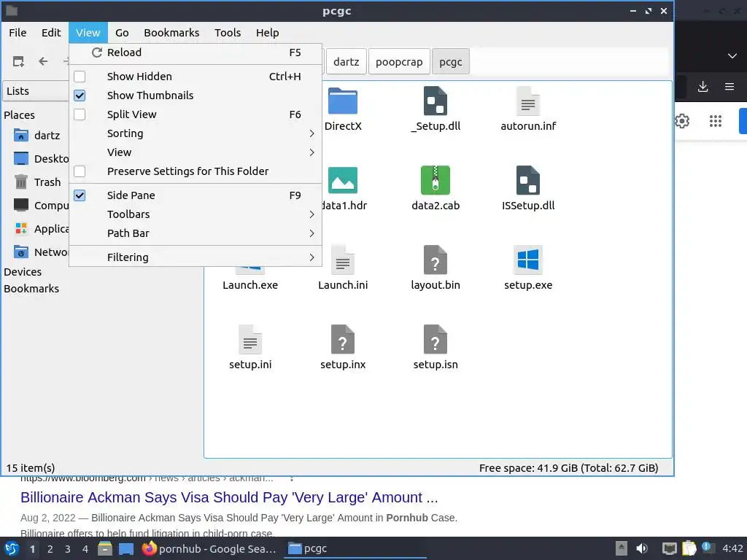This screenshot has height=560, width=747.
Task: Click the Desktop icon in side pane
Action: tap(21, 158)
